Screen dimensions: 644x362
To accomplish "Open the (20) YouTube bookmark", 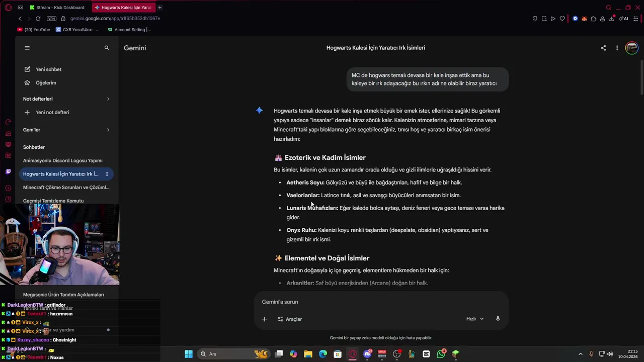I will [x=34, y=30].
